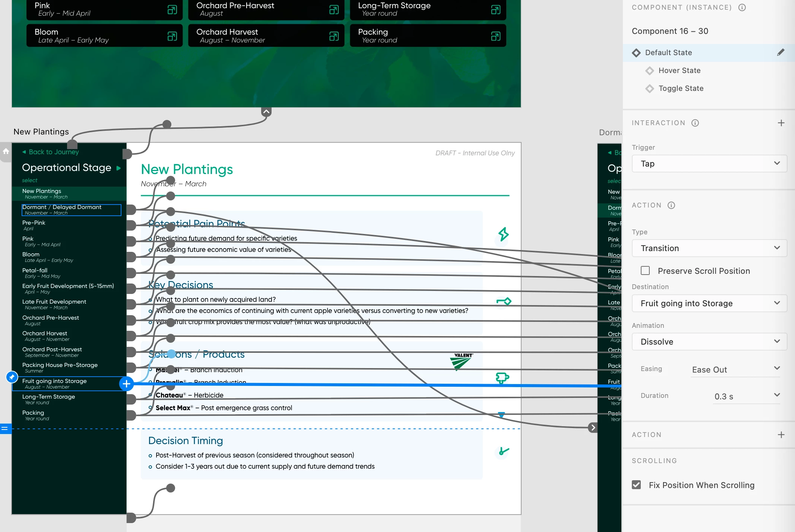
Task: Click the blue viewport height handle
Action: [5, 429]
